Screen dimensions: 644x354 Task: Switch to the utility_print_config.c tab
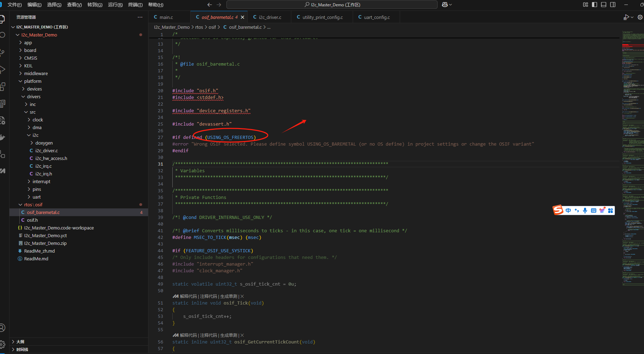coord(322,17)
